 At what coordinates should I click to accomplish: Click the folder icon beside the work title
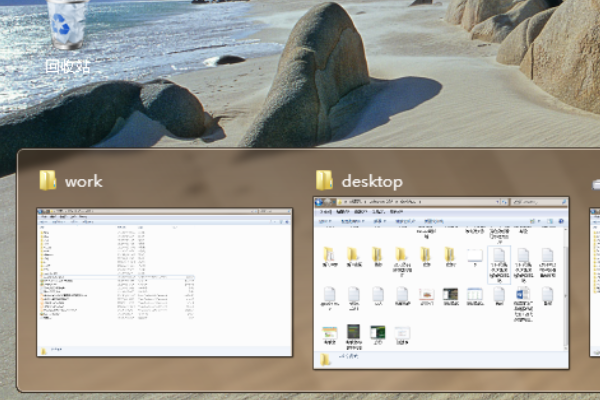(47, 181)
